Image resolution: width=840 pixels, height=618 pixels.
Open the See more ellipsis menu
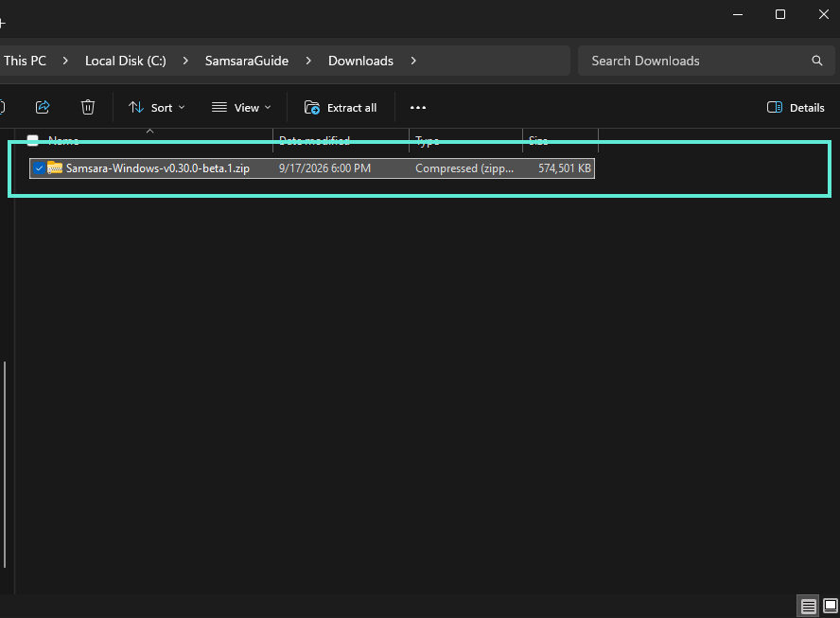[x=418, y=108]
